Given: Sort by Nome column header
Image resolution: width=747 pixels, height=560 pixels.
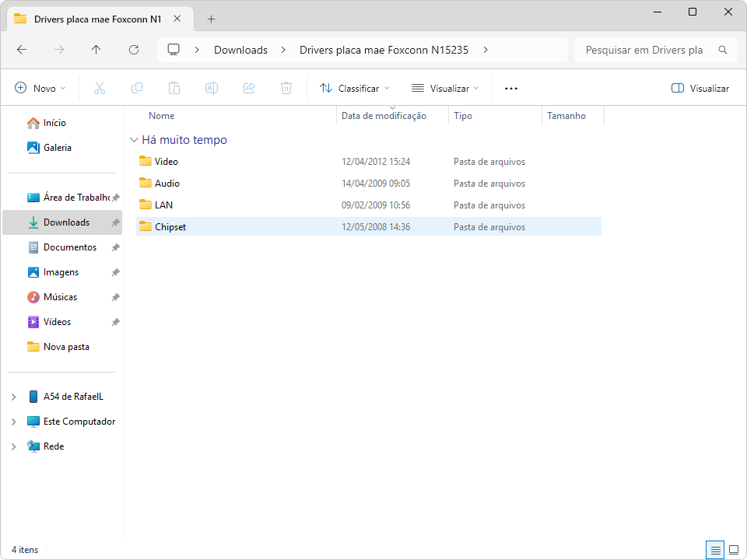Looking at the screenshot, I should 162,116.
